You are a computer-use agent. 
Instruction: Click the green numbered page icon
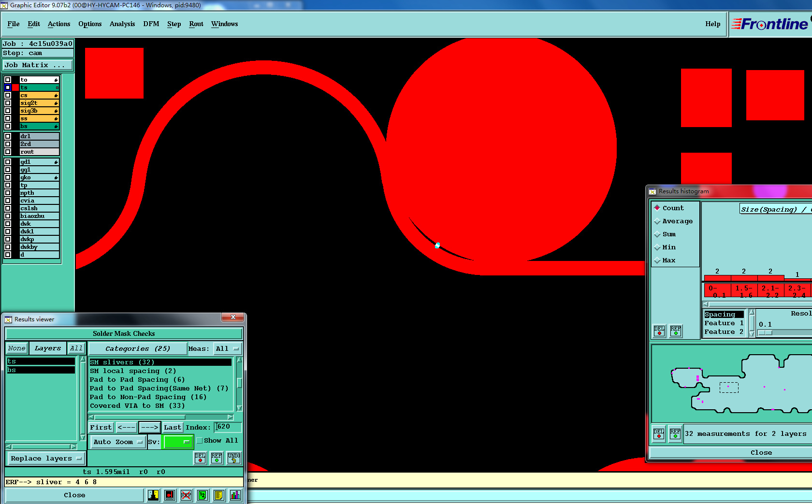click(x=203, y=495)
